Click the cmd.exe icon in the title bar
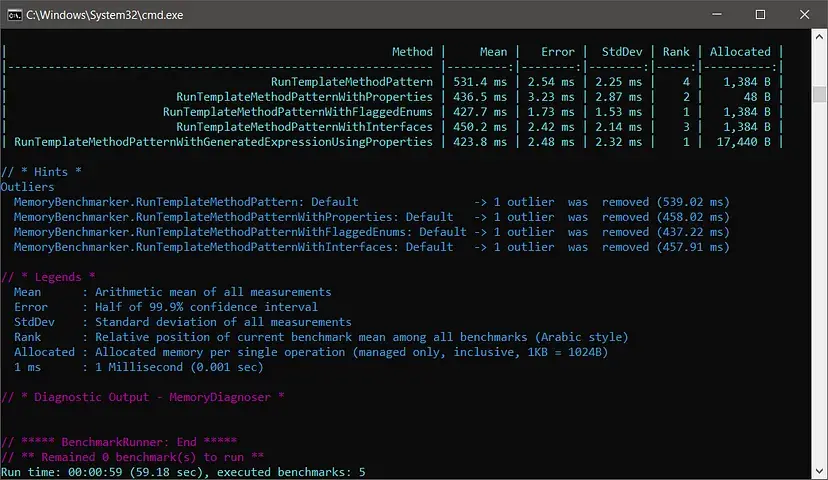Screen dimensions: 828x480 (14, 15)
